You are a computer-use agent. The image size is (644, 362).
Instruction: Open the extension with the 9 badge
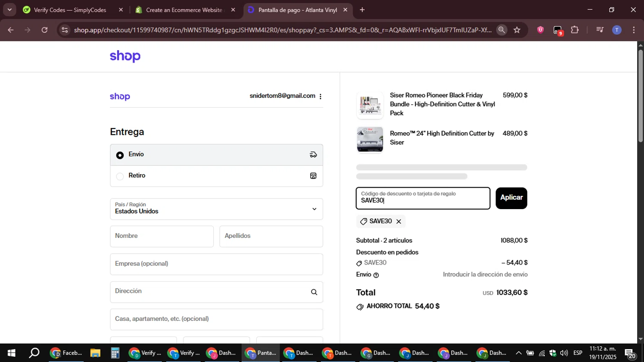pos(558,30)
